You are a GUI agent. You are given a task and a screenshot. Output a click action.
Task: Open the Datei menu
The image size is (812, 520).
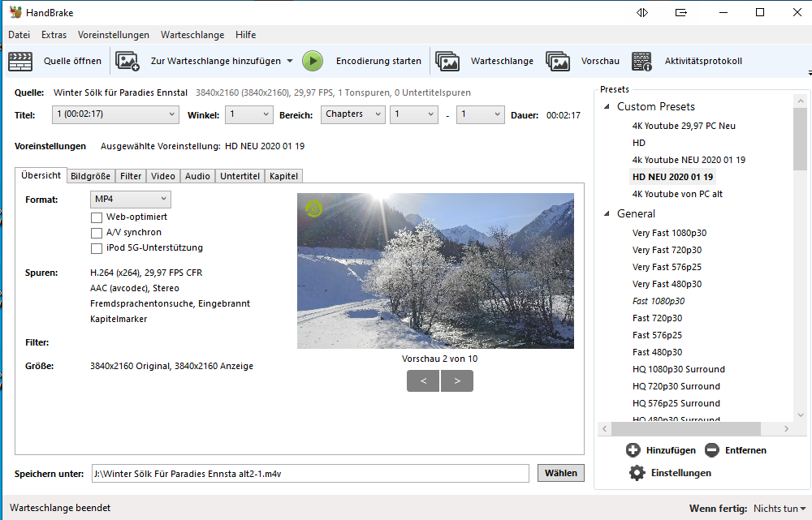pos(19,35)
